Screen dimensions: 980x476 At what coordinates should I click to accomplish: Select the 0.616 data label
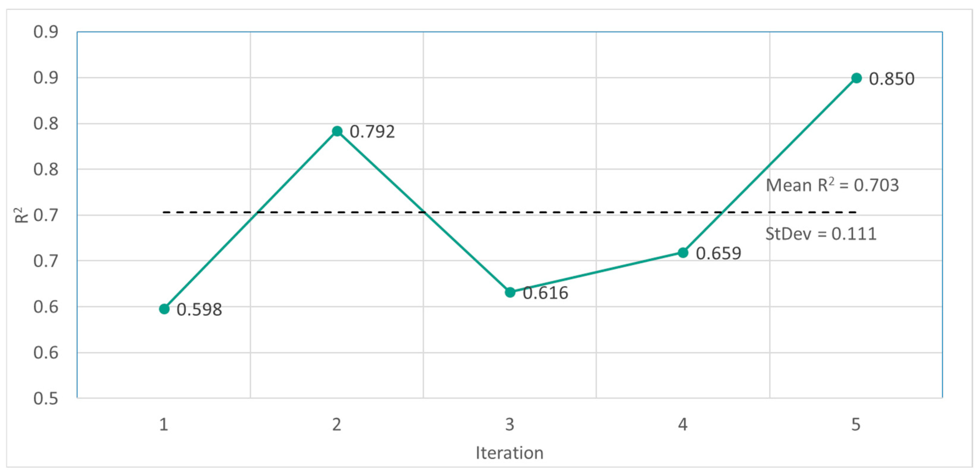click(545, 293)
